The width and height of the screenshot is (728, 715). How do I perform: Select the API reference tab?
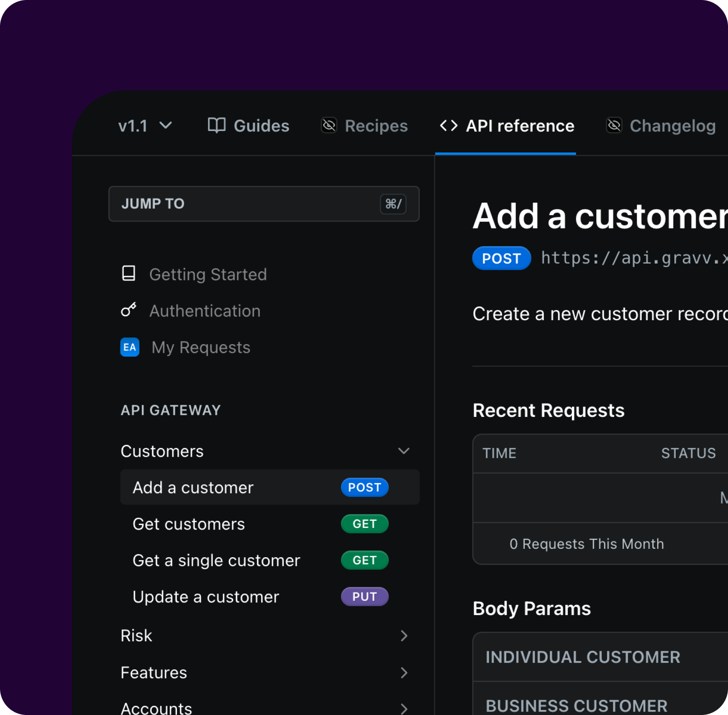click(507, 126)
